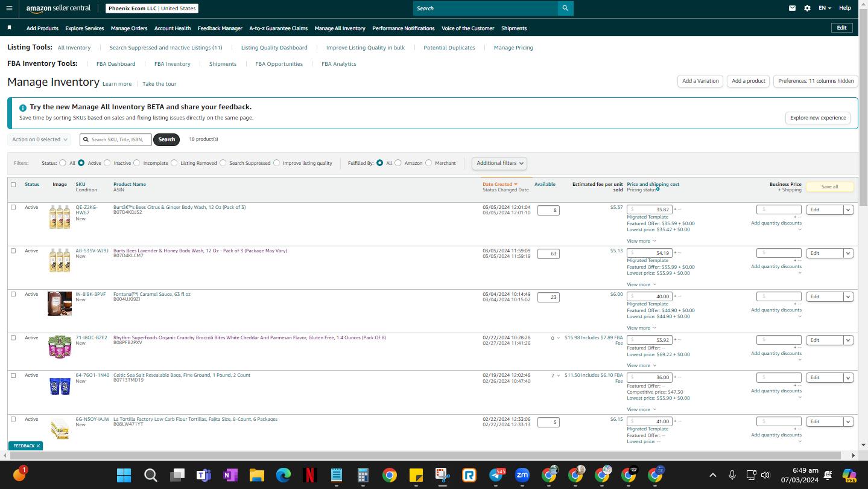868x489 pixels.
Task: Open File Explorer from taskbar
Action: [x=257, y=475]
